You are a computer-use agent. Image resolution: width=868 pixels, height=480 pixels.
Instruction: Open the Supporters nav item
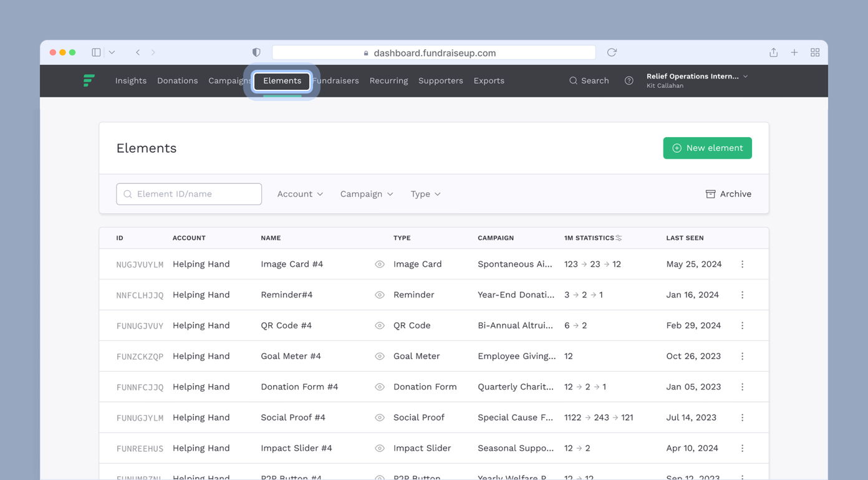pos(441,80)
